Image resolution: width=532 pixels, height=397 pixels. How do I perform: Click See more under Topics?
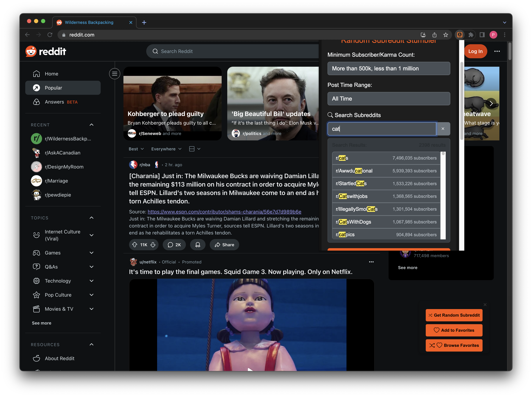click(42, 323)
